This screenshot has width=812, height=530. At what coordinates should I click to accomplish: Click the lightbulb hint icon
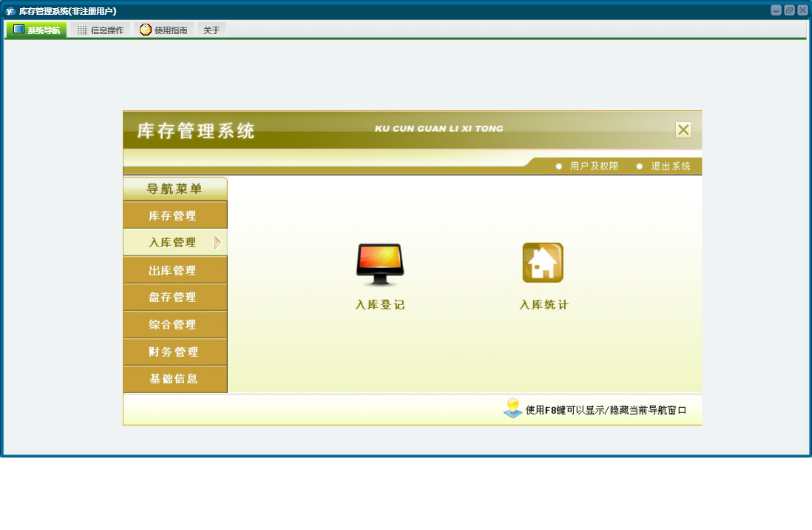click(512, 408)
